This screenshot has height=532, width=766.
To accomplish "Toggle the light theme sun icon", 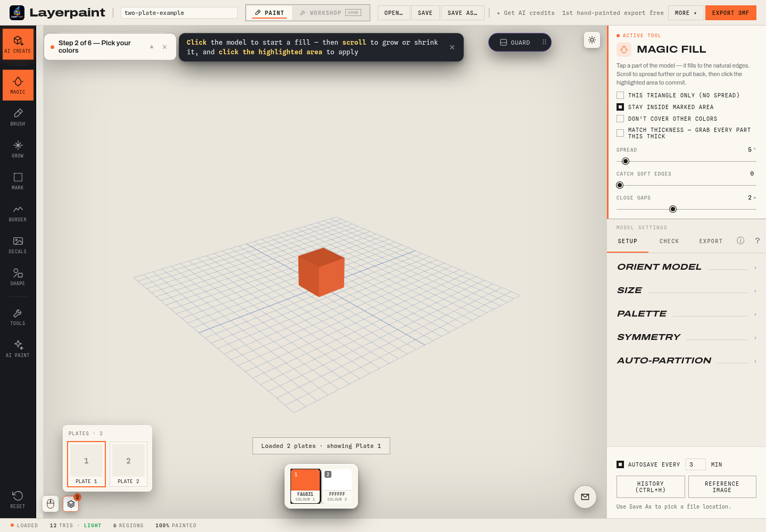I will pyautogui.click(x=592, y=40).
